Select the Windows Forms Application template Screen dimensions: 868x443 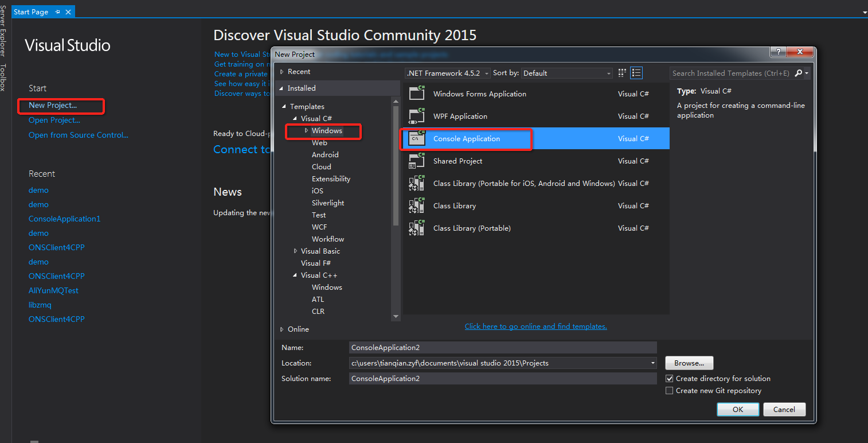[x=536, y=94]
